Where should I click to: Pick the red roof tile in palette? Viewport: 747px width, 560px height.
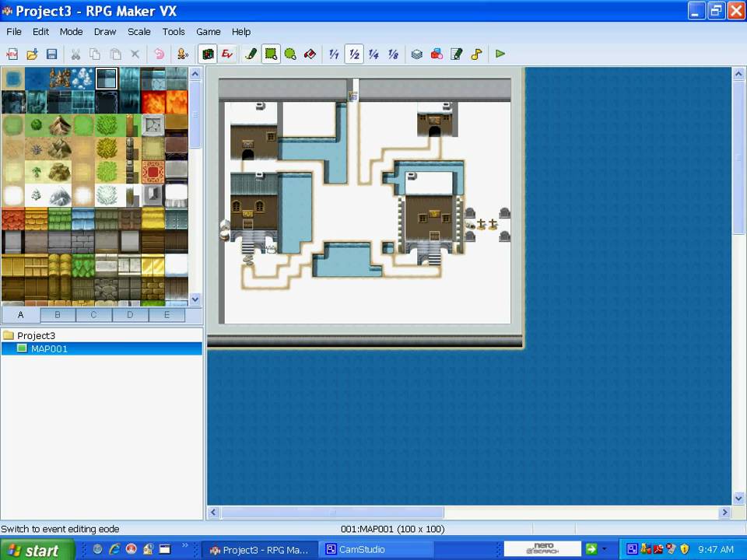13,219
